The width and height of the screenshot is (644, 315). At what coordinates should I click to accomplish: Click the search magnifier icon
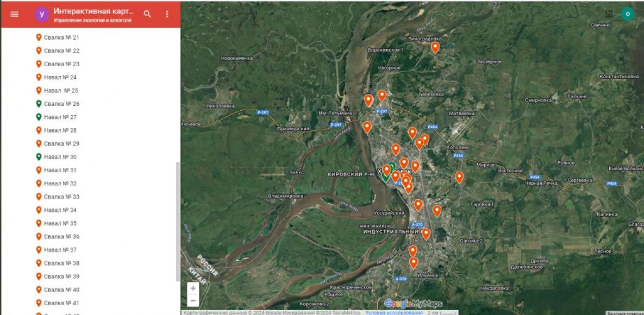(147, 14)
